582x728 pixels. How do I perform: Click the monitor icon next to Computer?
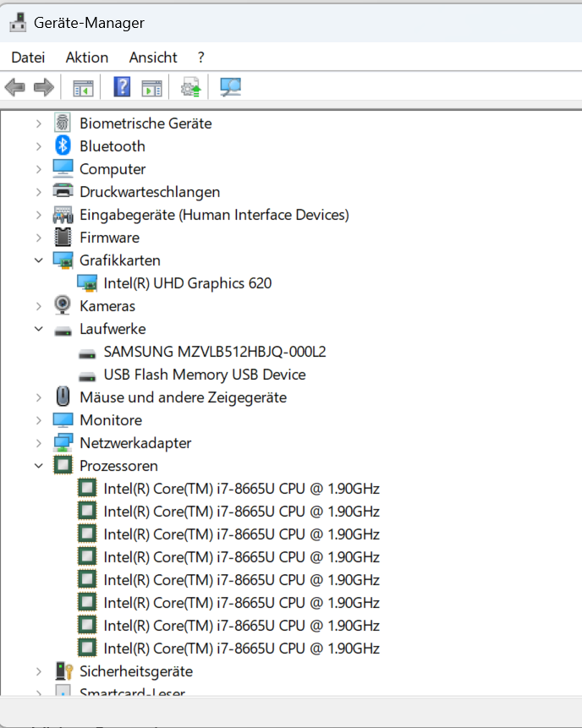click(x=63, y=168)
